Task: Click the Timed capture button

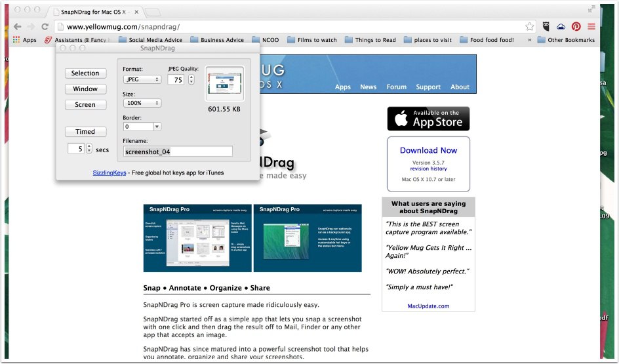Action: pyautogui.click(x=85, y=131)
